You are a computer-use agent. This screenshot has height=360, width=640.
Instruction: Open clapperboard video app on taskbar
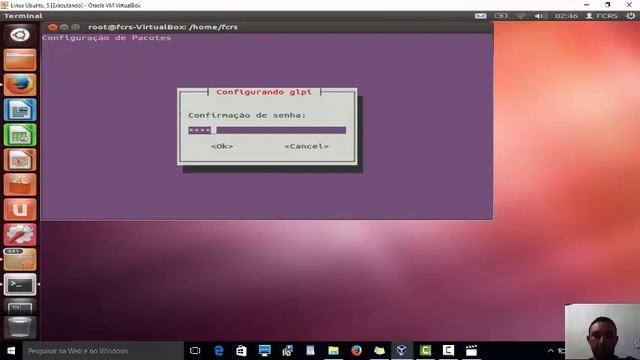pos(471,351)
